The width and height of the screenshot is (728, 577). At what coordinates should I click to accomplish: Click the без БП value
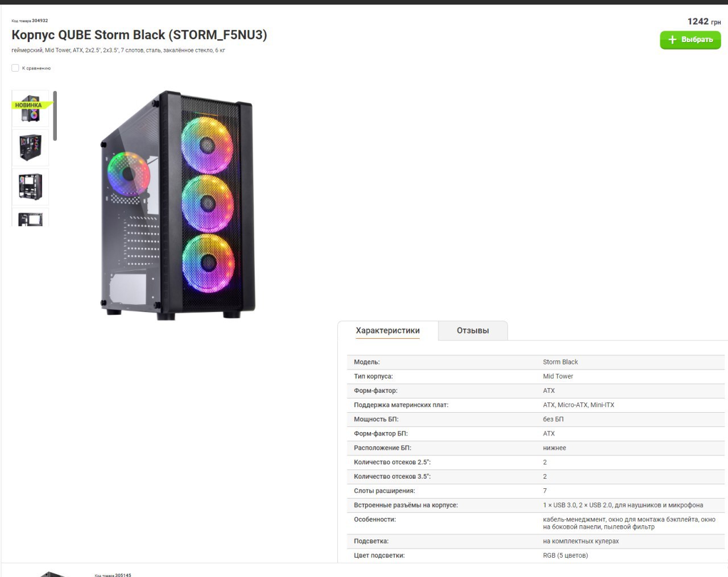click(553, 420)
